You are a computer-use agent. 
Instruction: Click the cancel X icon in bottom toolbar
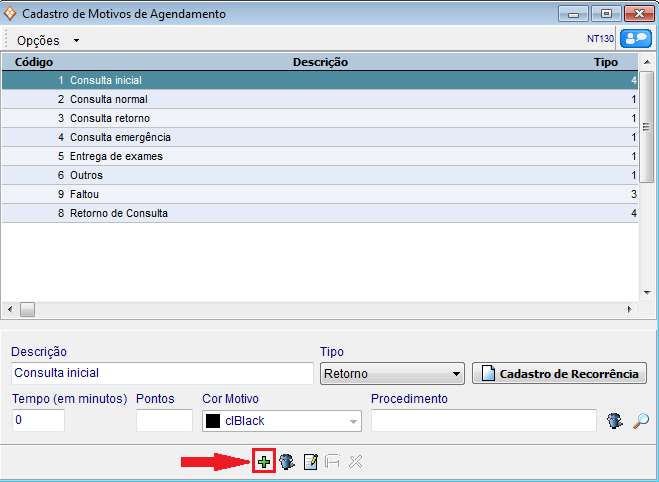(x=355, y=461)
